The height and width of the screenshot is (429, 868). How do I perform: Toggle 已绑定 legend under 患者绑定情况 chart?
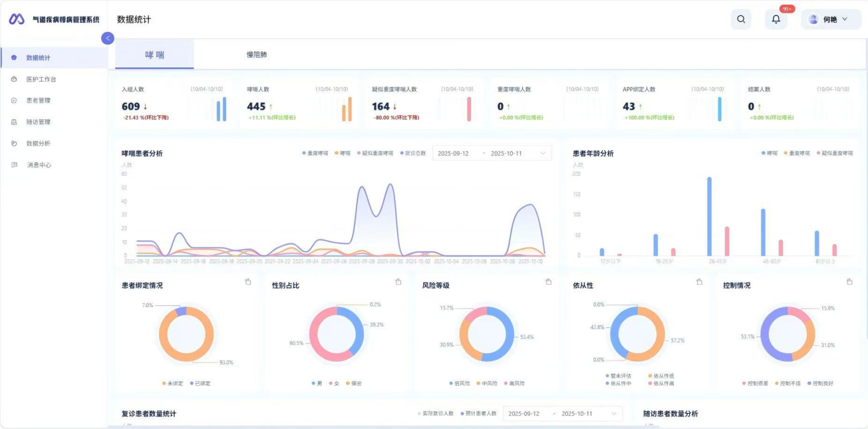200,383
